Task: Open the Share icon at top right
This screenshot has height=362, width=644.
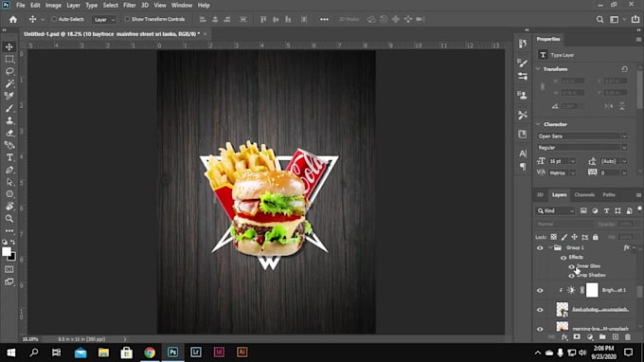Action: click(635, 19)
